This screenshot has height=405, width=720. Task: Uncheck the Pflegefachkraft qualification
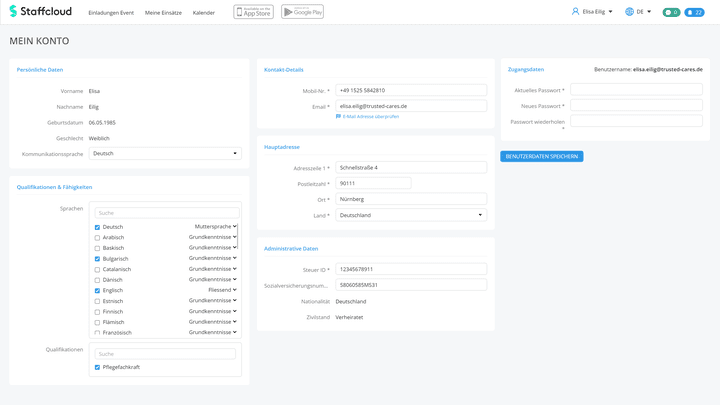(97, 367)
